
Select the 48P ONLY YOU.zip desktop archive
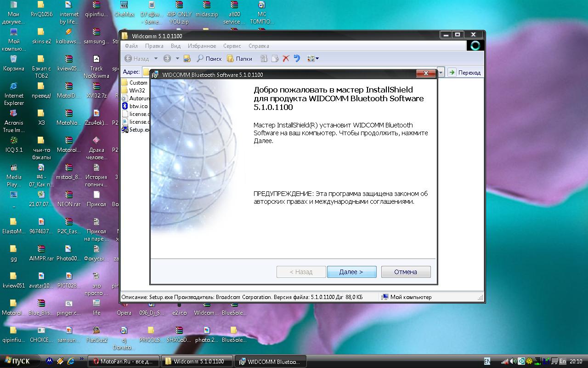coord(179,12)
